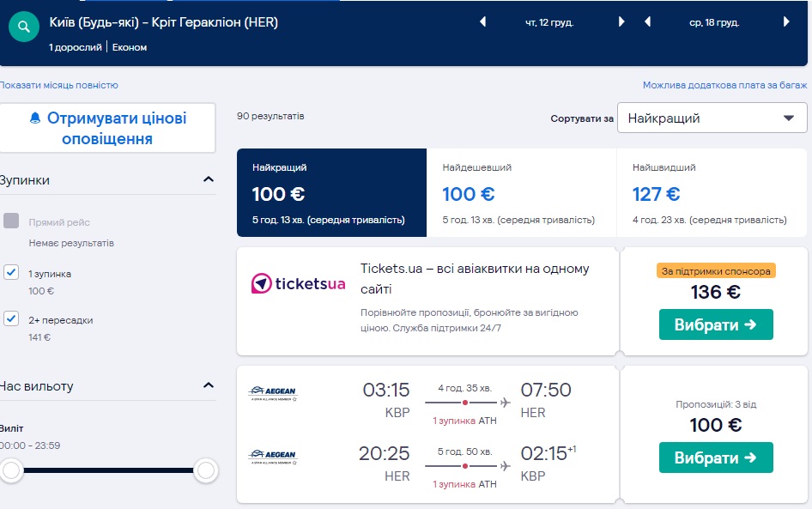The image size is (812, 509).
Task: Go to next return date after 18 груд.
Action: [785, 22]
